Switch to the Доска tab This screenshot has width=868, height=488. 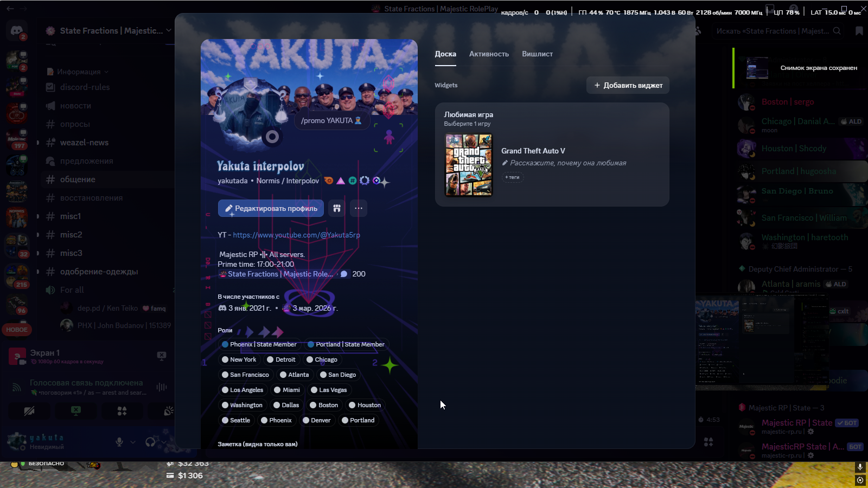point(445,54)
